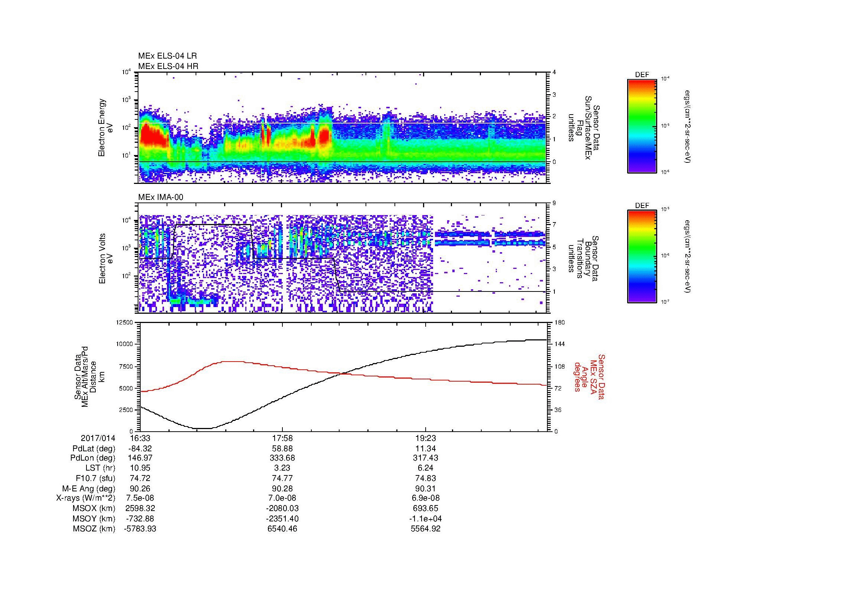Click the M-E Ang value 90.26

click(x=140, y=488)
